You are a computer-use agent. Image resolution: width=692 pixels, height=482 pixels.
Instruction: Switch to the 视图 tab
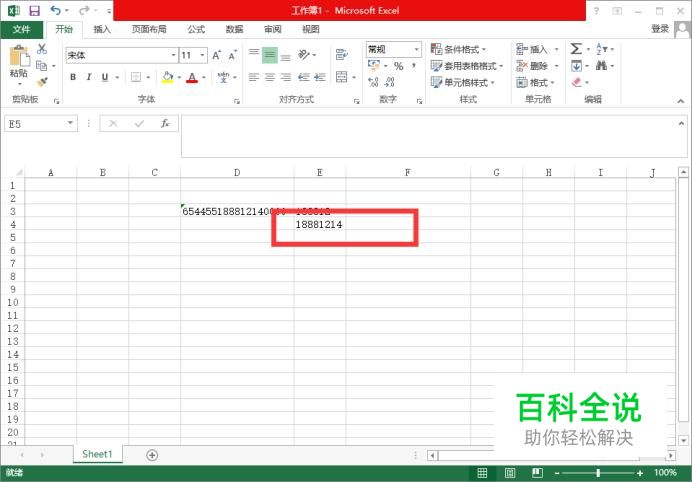(x=311, y=29)
